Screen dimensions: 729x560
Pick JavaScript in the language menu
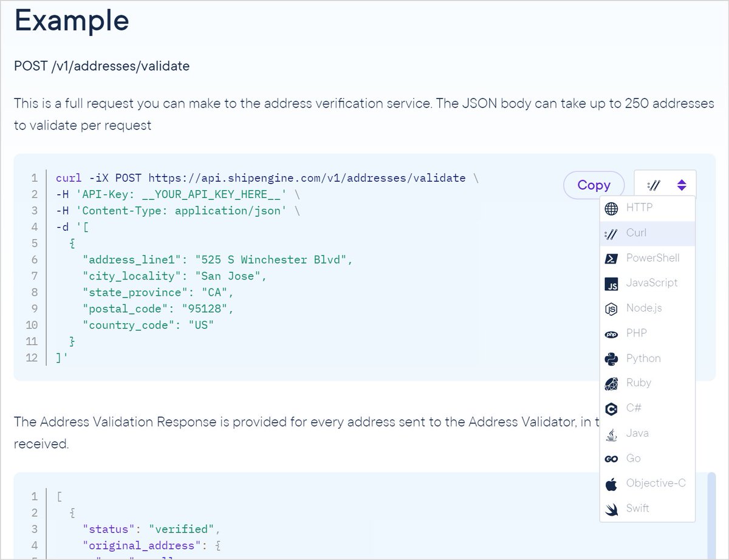tap(648, 283)
